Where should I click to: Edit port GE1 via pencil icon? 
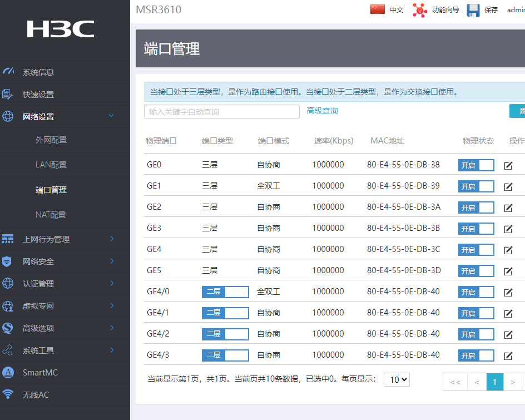(508, 186)
